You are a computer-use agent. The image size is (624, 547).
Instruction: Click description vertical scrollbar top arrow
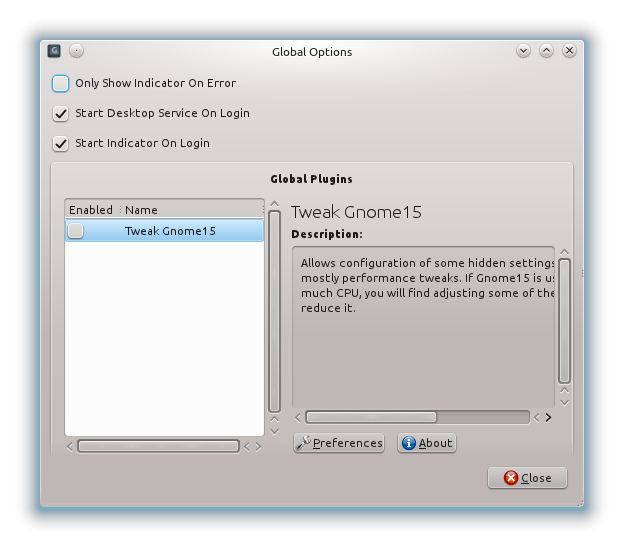click(564, 252)
